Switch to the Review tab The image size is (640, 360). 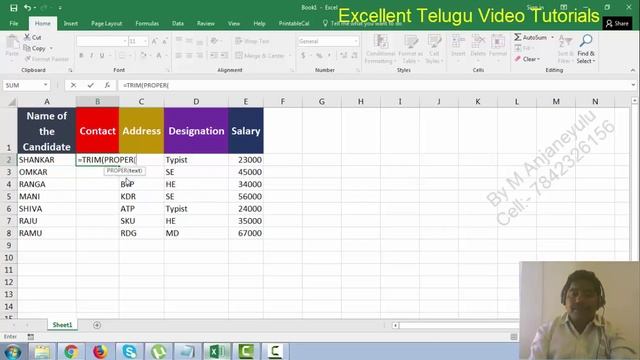coord(206,24)
